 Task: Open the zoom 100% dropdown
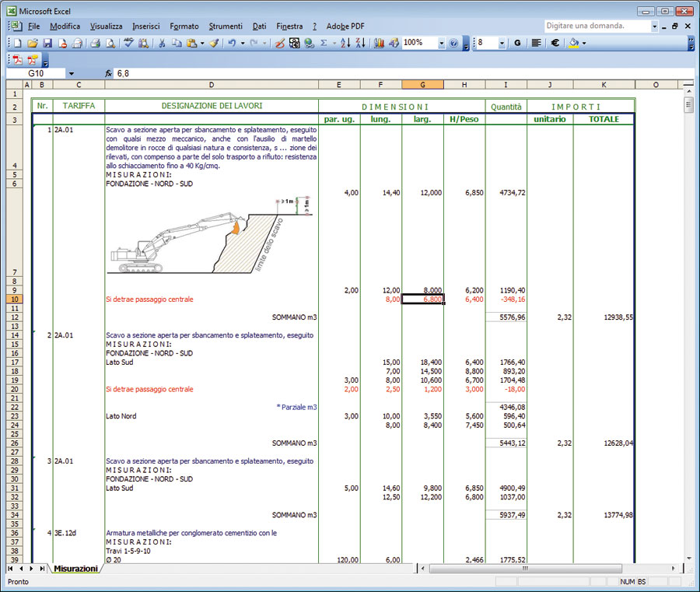442,44
